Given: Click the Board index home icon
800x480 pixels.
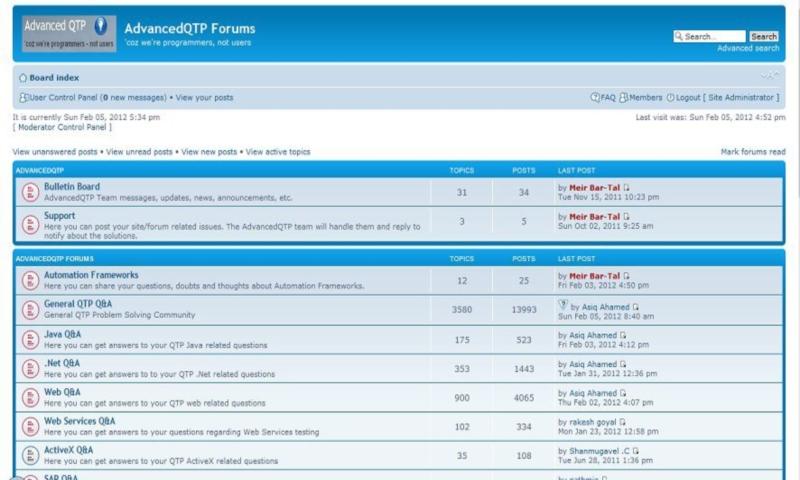Looking at the screenshot, I should [23, 78].
